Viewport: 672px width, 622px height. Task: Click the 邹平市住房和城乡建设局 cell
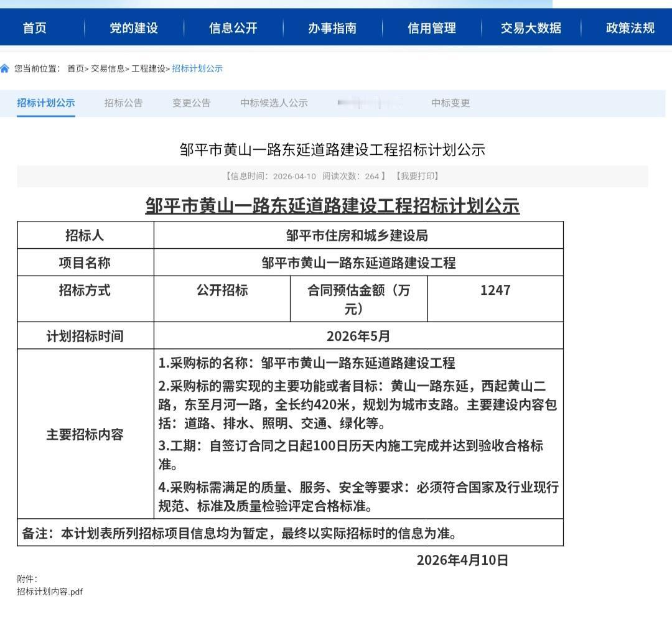coord(358,235)
